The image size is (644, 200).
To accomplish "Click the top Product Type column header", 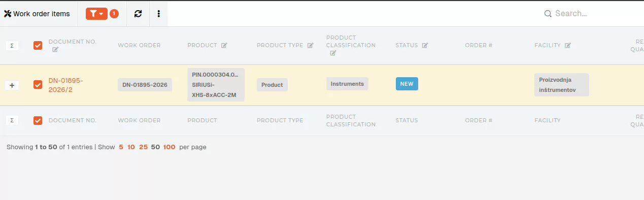I will 280,45.
